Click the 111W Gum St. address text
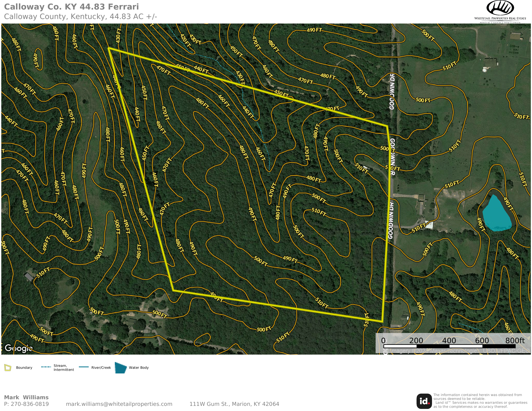The image size is (532, 411). pos(234,404)
